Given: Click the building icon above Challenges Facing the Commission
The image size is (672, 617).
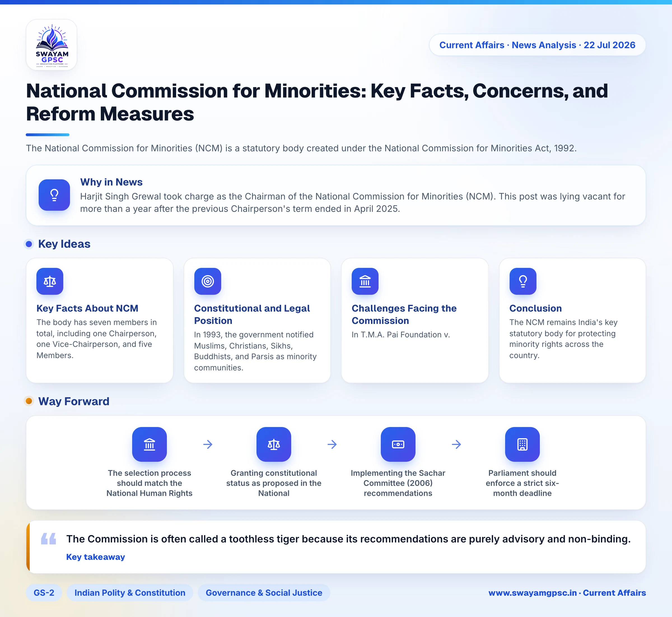Looking at the screenshot, I should [x=365, y=281].
